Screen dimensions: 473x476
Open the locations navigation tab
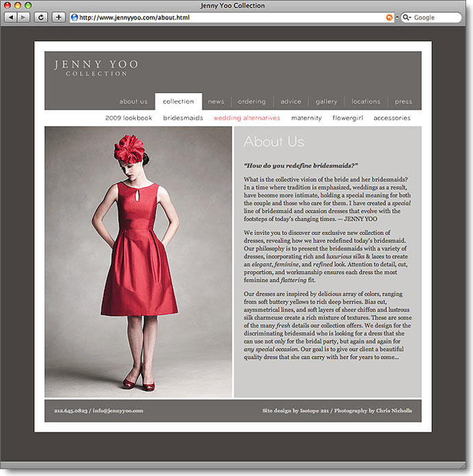(x=366, y=101)
